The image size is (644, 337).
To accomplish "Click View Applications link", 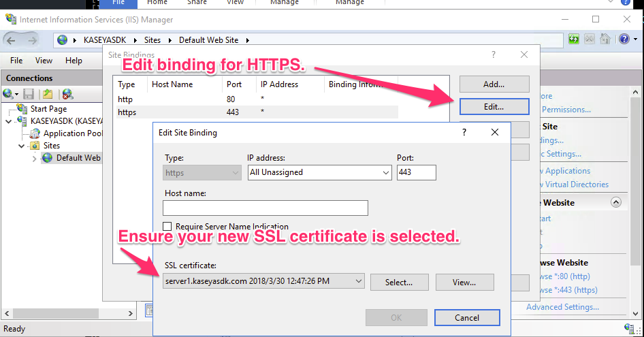I will point(566,171).
